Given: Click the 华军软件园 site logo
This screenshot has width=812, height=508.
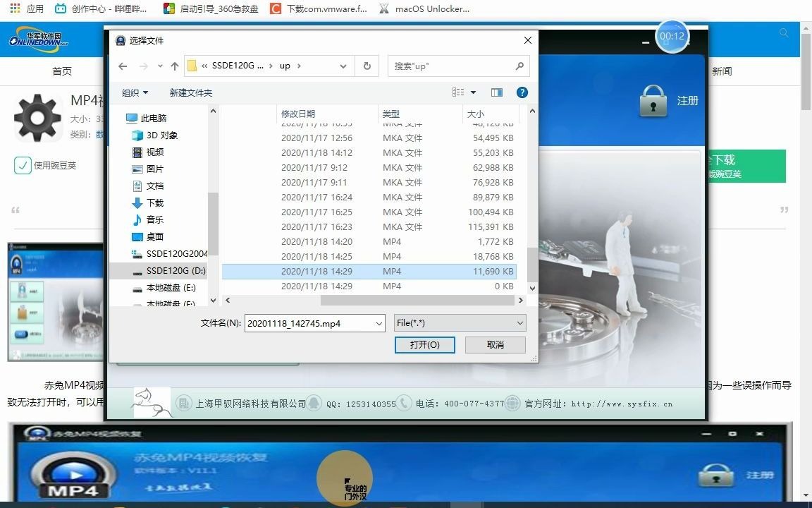Looking at the screenshot, I should (40, 39).
